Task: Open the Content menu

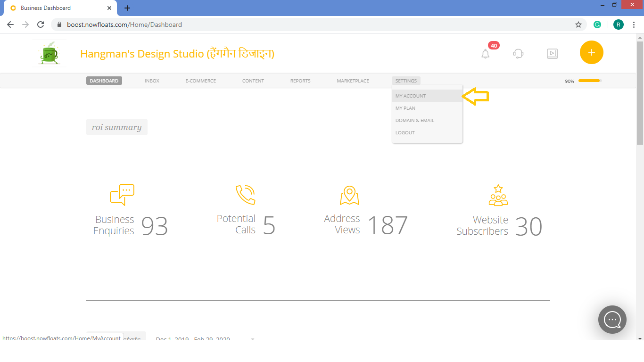Action: pos(253,81)
